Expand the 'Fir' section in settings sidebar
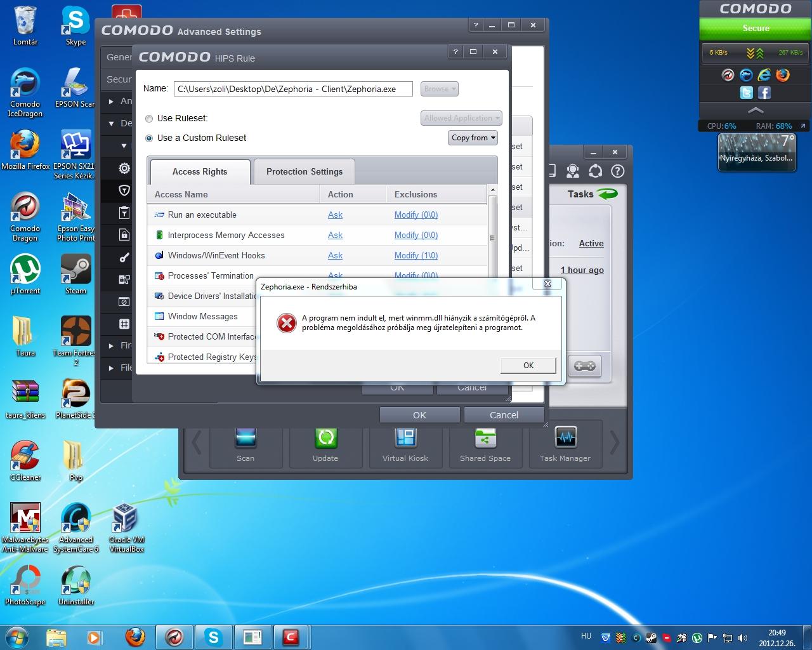812x650 pixels. point(111,346)
